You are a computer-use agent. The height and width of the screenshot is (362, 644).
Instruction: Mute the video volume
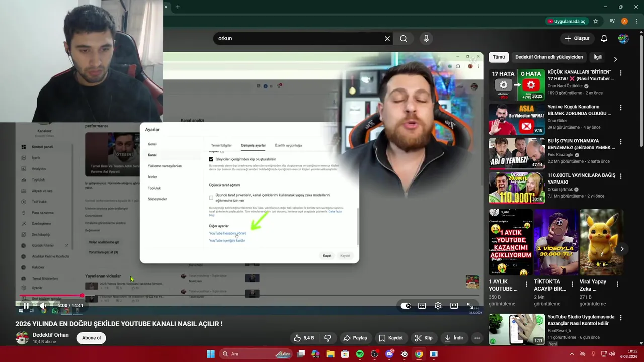pyautogui.click(x=43, y=305)
